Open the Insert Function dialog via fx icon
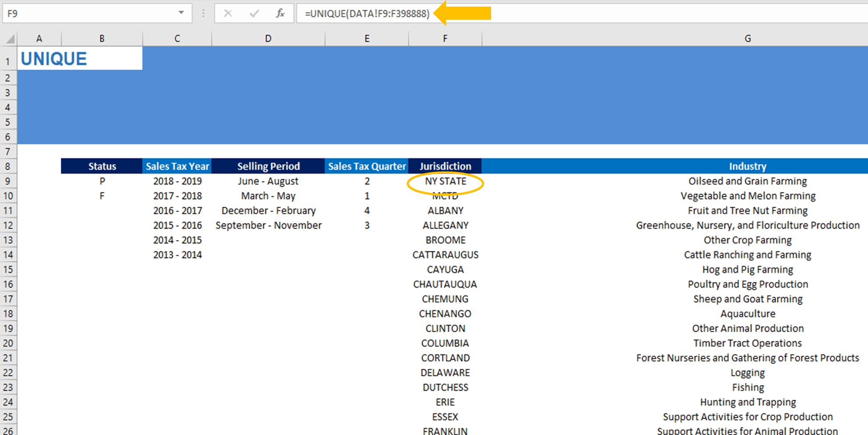The height and width of the screenshot is (435, 868). [281, 13]
